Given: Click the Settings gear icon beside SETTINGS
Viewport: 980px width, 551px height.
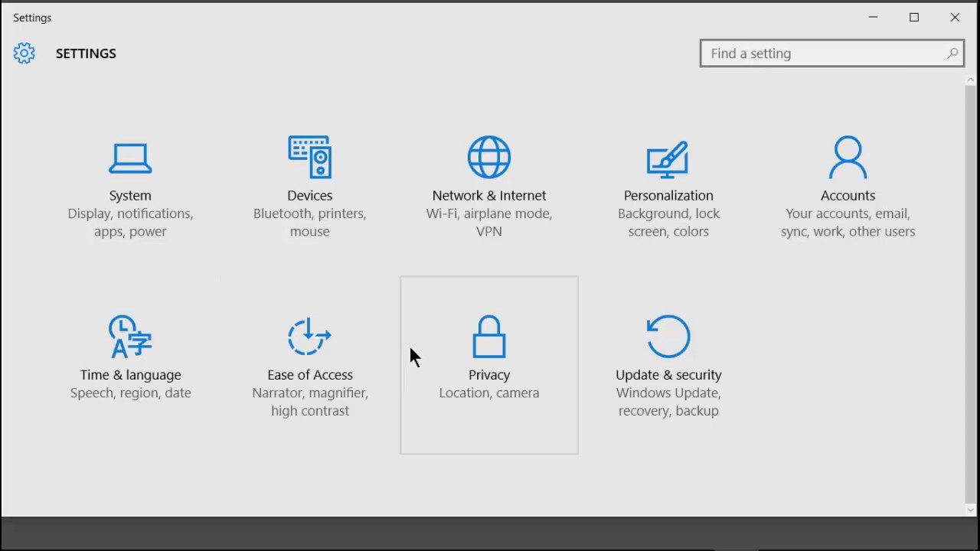Looking at the screenshot, I should click(x=24, y=53).
